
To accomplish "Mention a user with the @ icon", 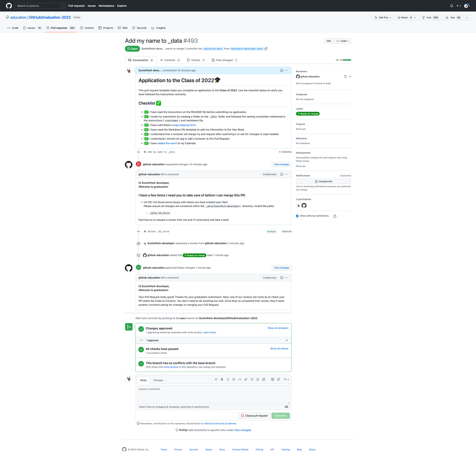I will point(273,380).
